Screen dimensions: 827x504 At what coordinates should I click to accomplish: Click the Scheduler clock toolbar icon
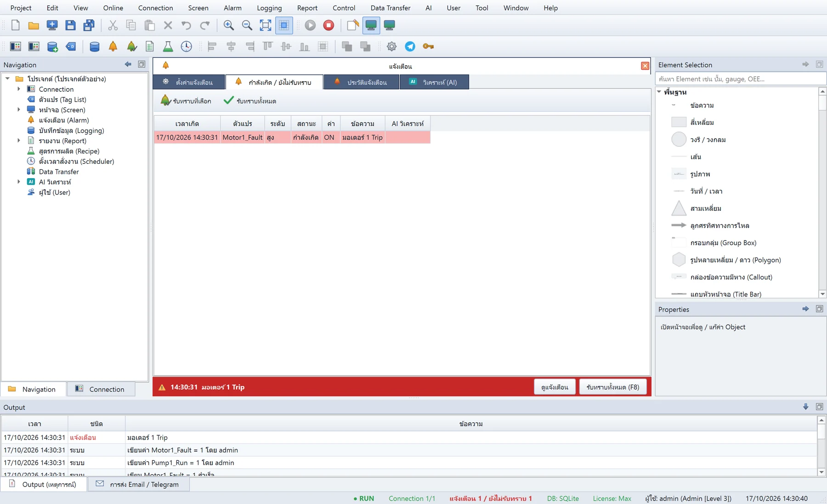[x=187, y=46]
